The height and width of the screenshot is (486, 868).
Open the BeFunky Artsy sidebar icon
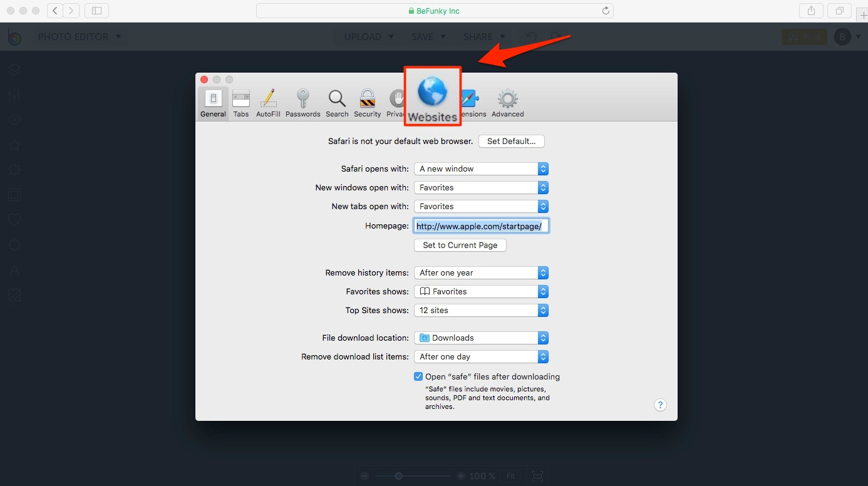(14, 170)
